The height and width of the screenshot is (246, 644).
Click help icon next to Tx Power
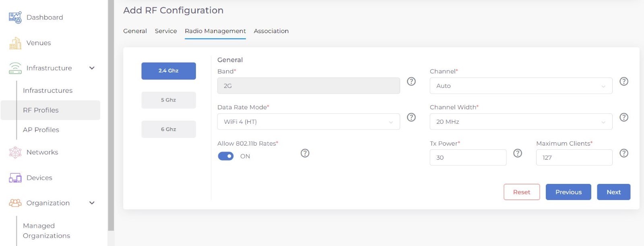coord(518,153)
